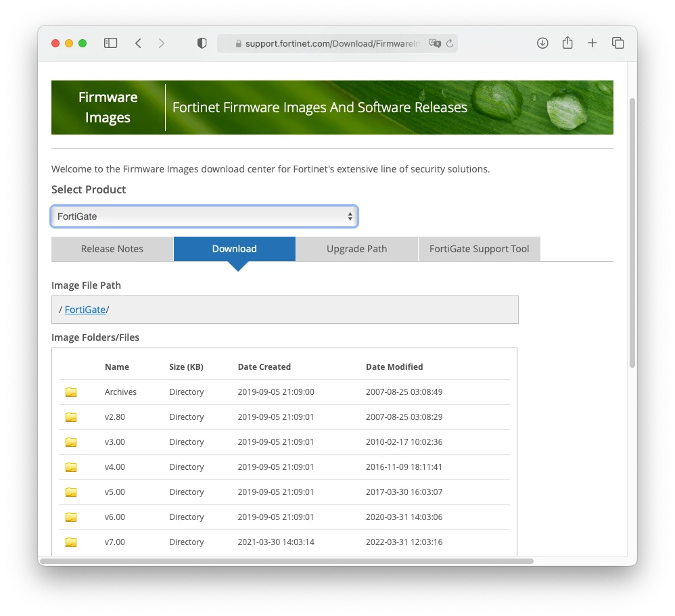This screenshot has height=616, width=675.
Task: Toggle the Safari sidebar
Action: 111,43
